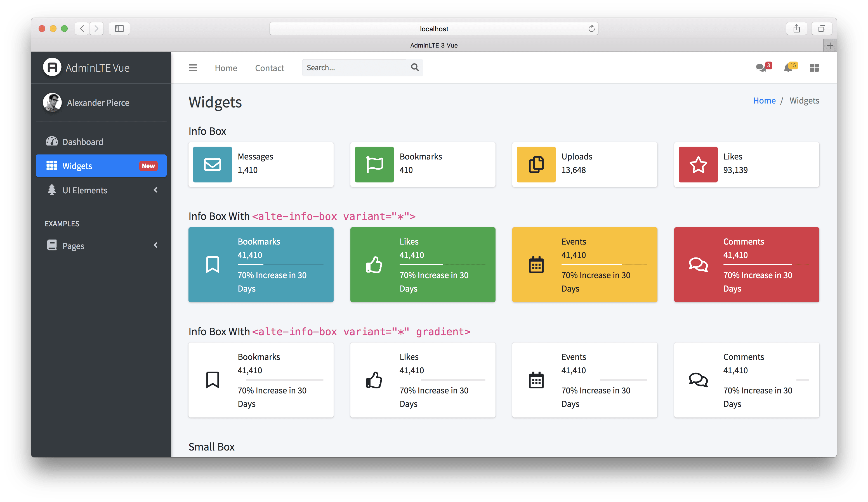Click the yellow Uploads copy icon

click(x=536, y=165)
